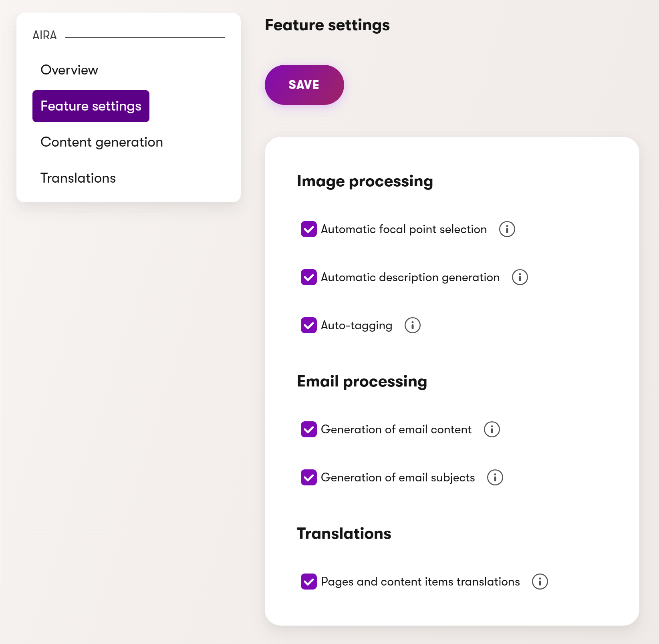
Task: Open info icon for Pages and content items translations
Action: click(540, 582)
